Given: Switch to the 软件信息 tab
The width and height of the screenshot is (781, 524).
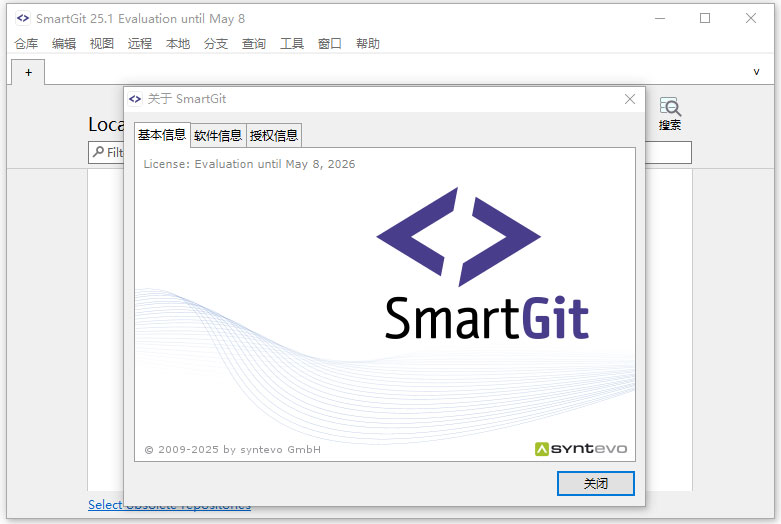Looking at the screenshot, I should click(218, 135).
